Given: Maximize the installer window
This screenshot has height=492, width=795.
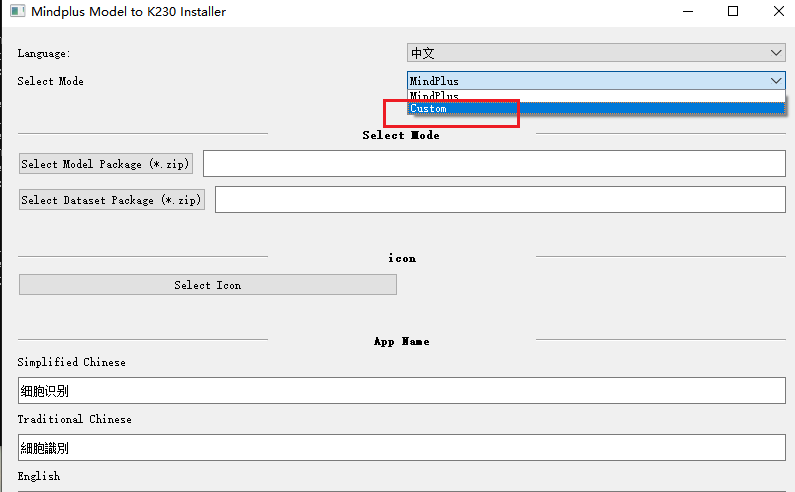Looking at the screenshot, I should coord(733,12).
